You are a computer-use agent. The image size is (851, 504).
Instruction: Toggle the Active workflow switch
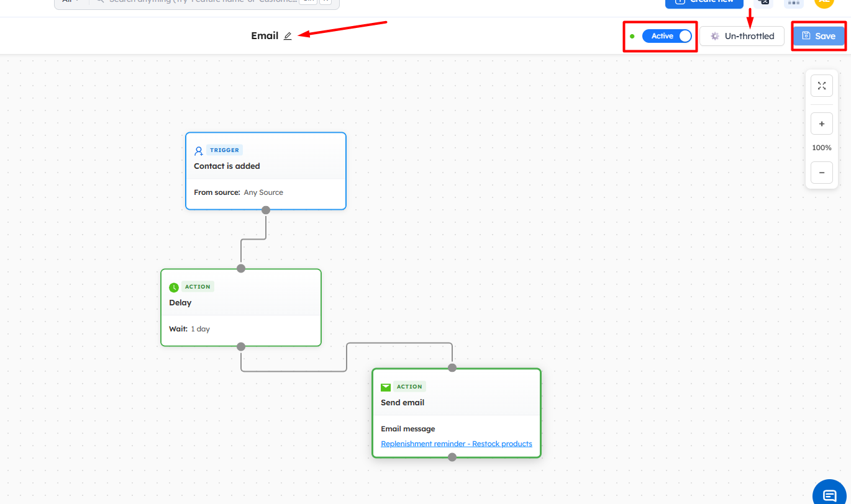coord(667,36)
